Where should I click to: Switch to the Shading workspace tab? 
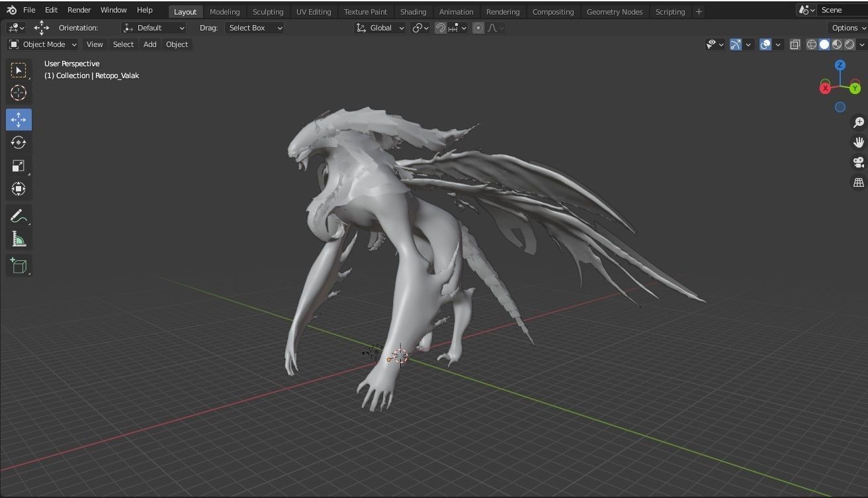click(413, 12)
